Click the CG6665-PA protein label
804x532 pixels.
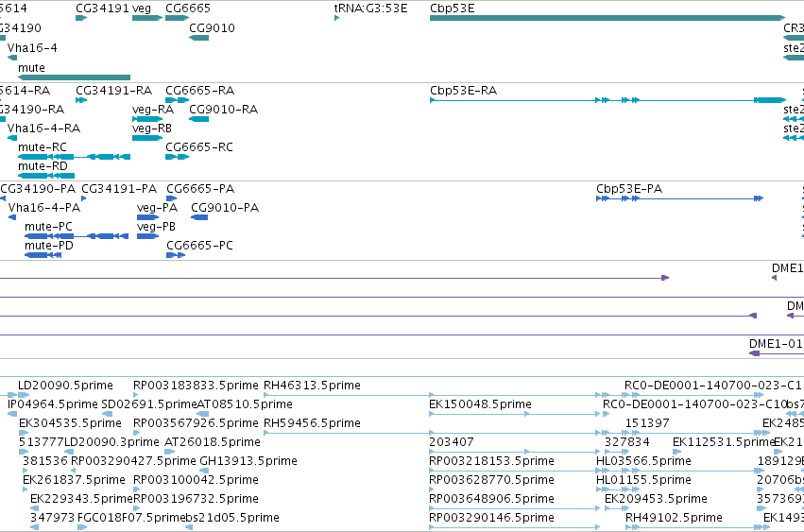tap(200, 189)
